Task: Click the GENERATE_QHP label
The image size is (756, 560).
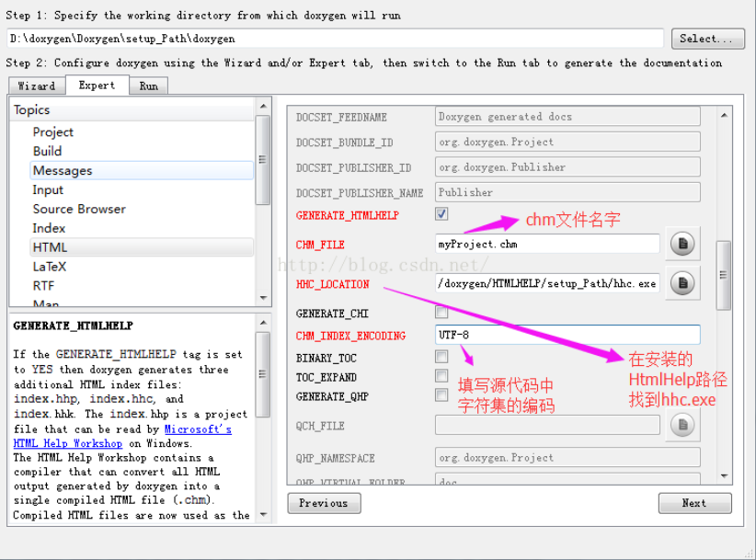Action: [x=332, y=396]
